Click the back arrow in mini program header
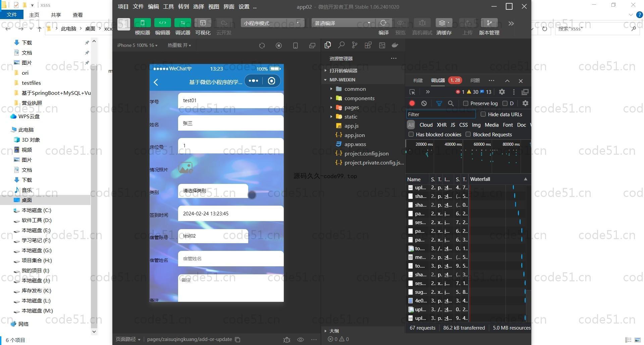The width and height of the screenshot is (644, 345). click(156, 82)
